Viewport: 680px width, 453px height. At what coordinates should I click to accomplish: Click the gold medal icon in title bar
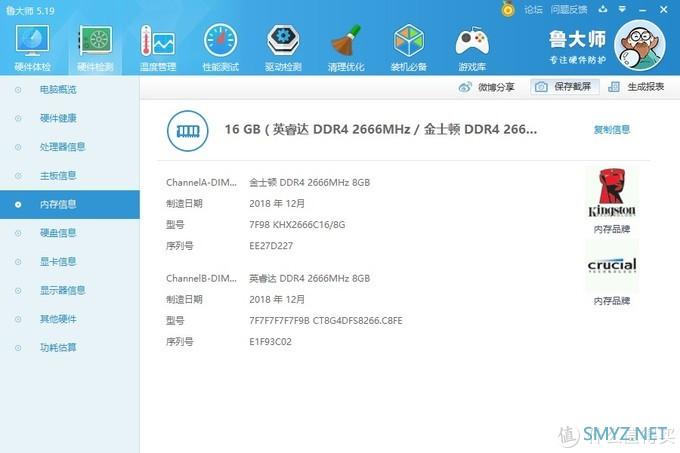pos(508,9)
